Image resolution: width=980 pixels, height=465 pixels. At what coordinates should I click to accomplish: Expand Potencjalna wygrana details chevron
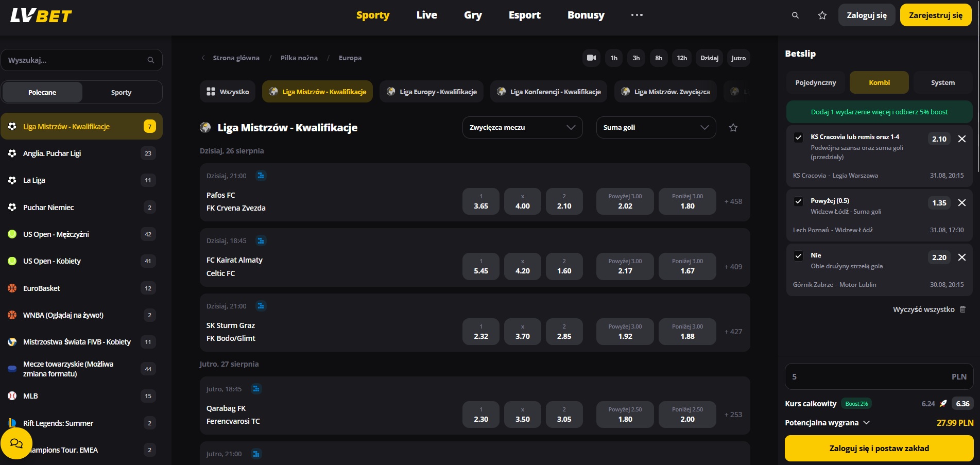pos(867,423)
